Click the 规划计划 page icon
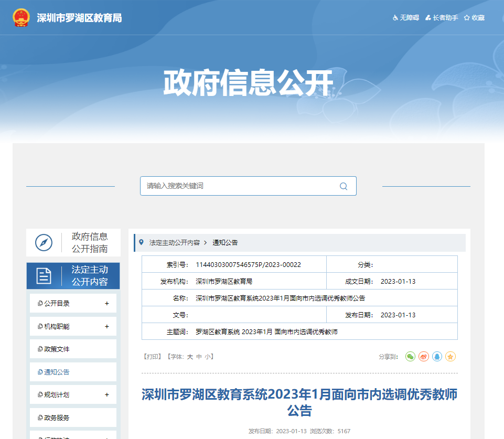Image resolution: width=504 pixels, height=439 pixels. click(40, 394)
